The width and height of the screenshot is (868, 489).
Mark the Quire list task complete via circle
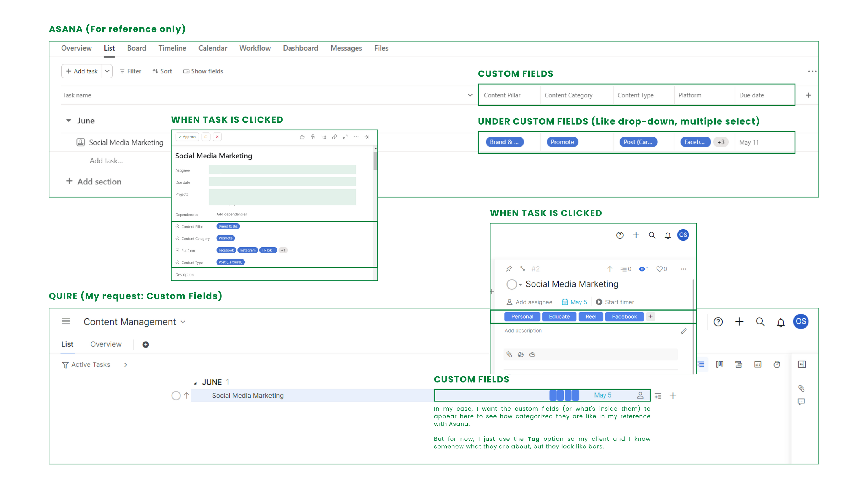[x=176, y=395]
